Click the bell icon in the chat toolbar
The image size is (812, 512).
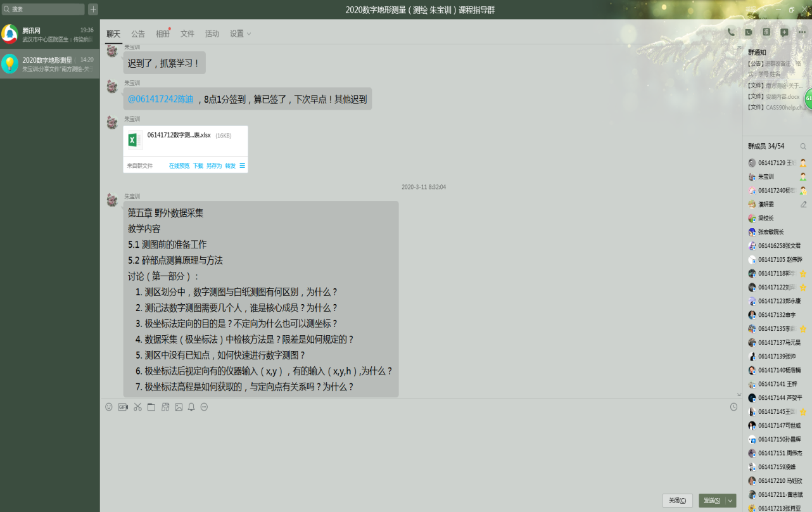(191, 407)
